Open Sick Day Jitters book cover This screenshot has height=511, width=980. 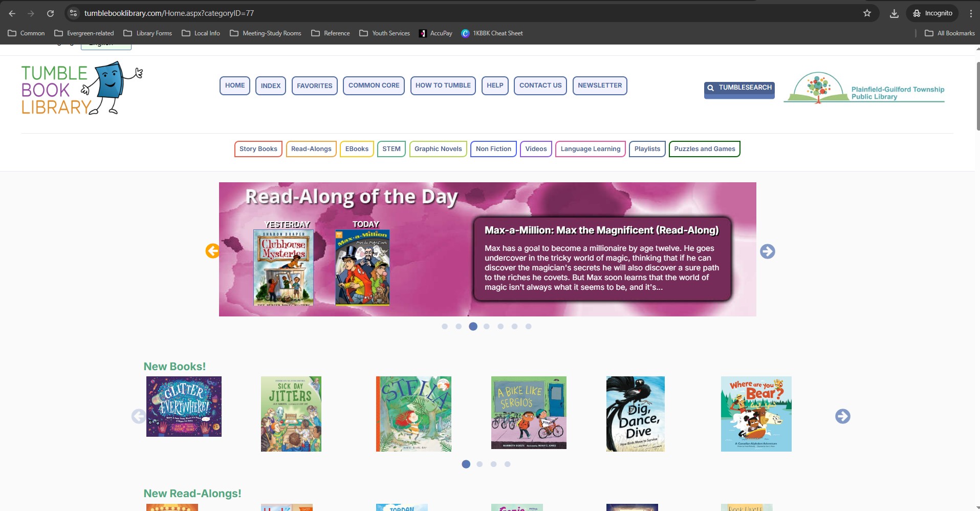click(x=291, y=414)
